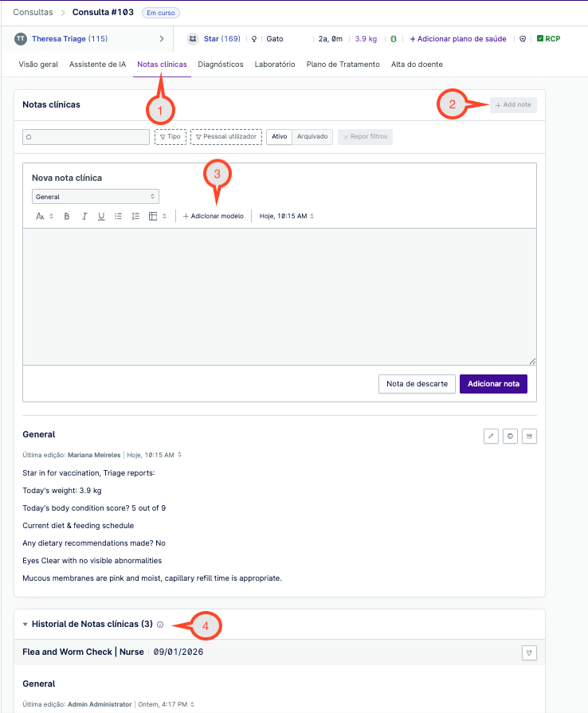Click Adicionar plano de saúde link
Screen dimensions: 588x713
[458, 39]
